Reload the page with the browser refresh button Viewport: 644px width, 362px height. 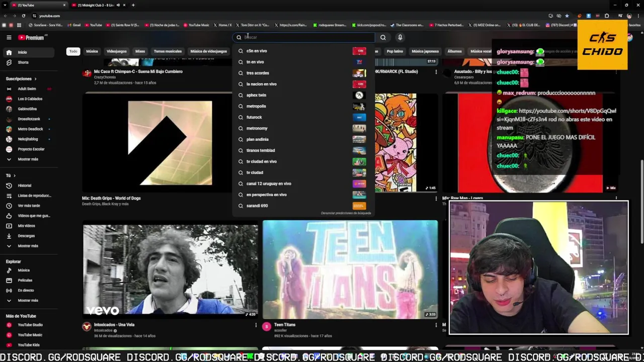point(23,16)
